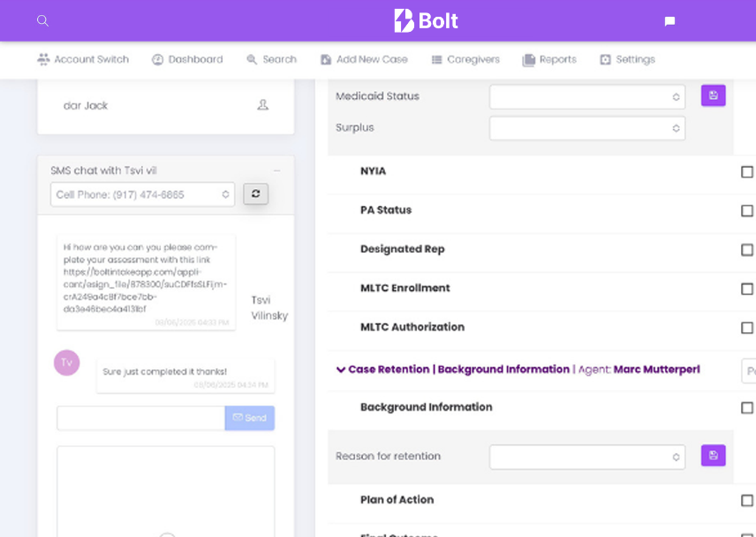Click the search magnifier in the purple header

tap(42, 20)
